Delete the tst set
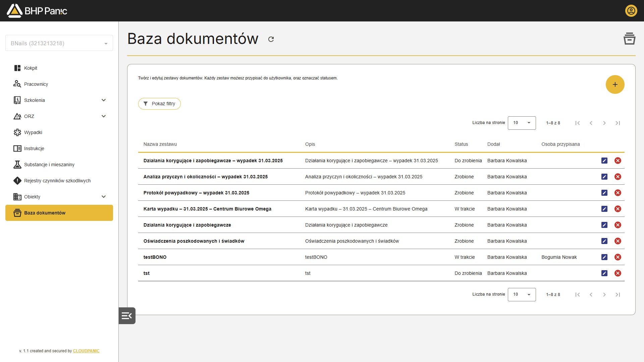 (x=618, y=273)
